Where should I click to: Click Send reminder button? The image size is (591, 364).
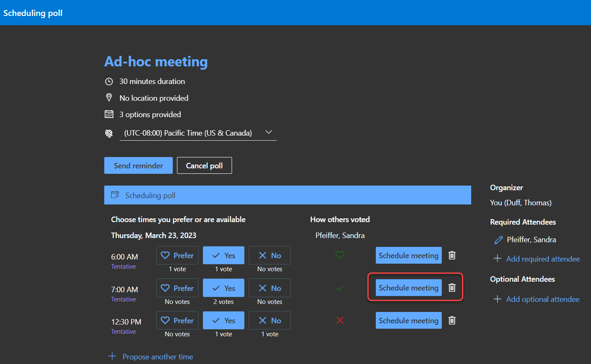tap(138, 165)
